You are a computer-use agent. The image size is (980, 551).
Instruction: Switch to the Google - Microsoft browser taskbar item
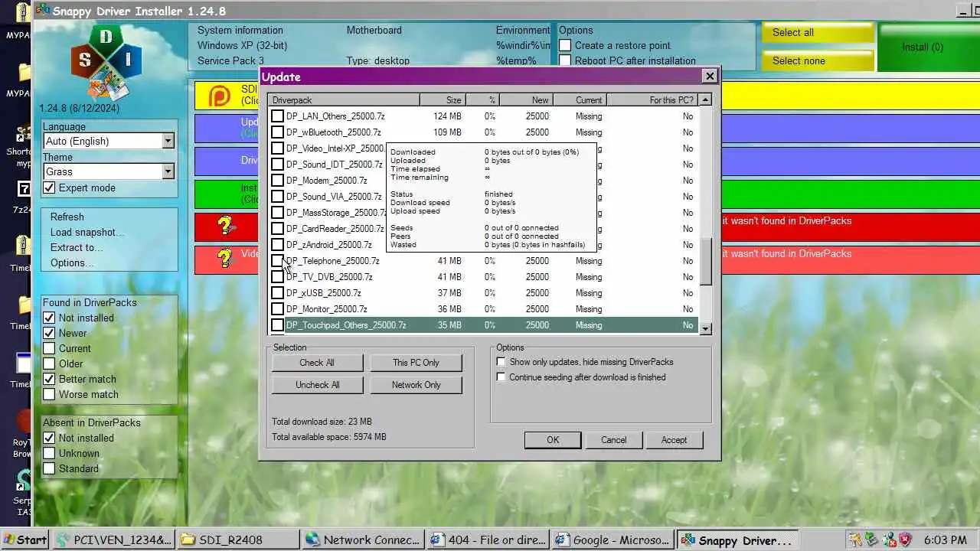click(x=613, y=540)
